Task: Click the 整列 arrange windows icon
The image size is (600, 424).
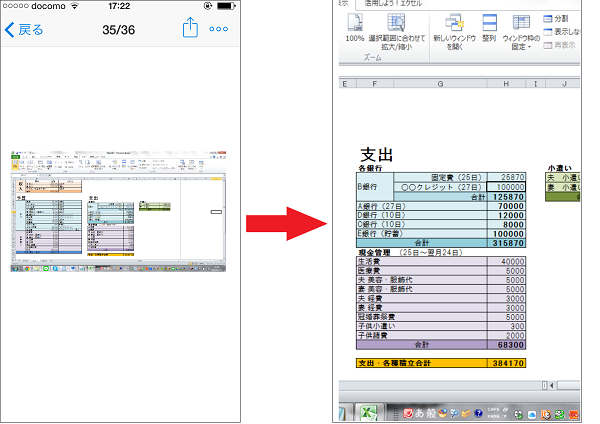Action: [x=489, y=27]
